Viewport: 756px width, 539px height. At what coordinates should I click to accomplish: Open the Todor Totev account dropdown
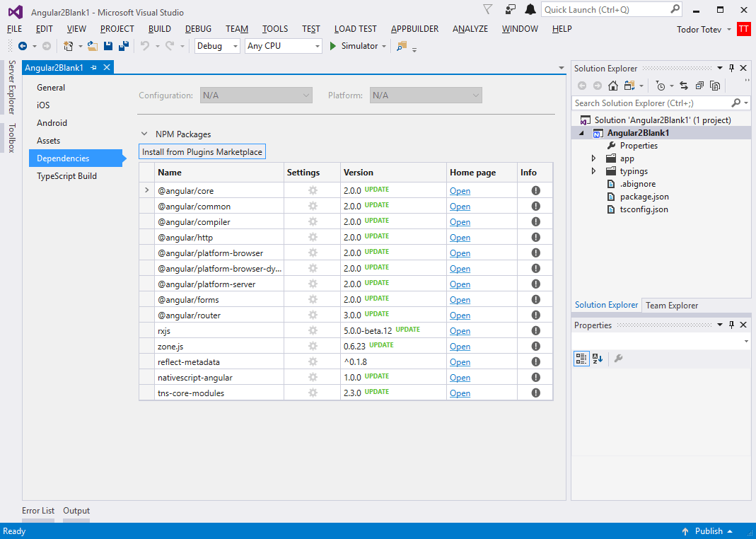pyautogui.click(x=729, y=30)
